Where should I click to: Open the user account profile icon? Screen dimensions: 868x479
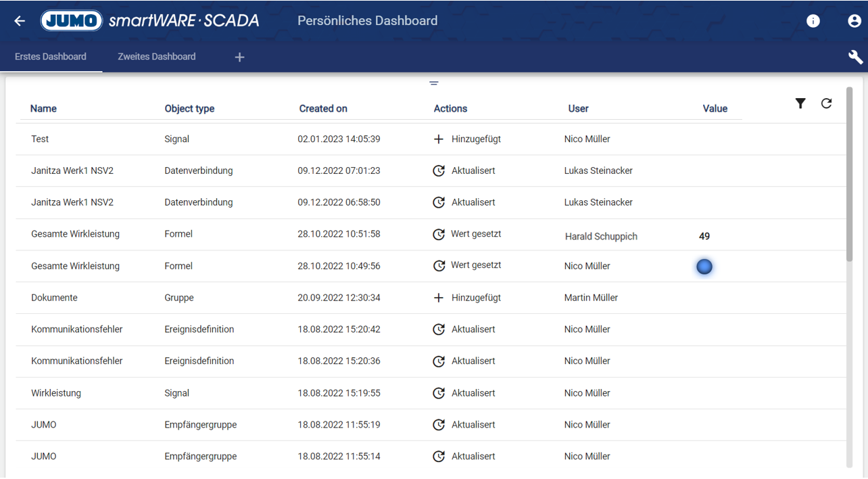pos(854,21)
